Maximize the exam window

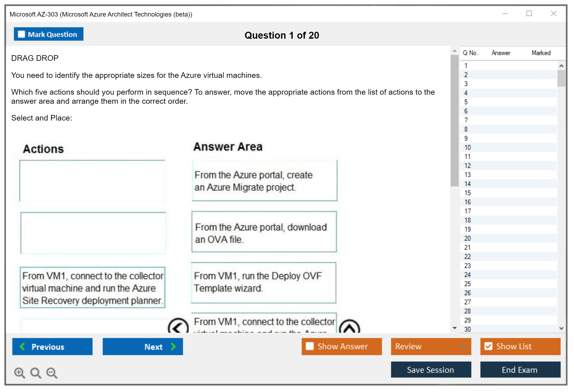pos(529,14)
